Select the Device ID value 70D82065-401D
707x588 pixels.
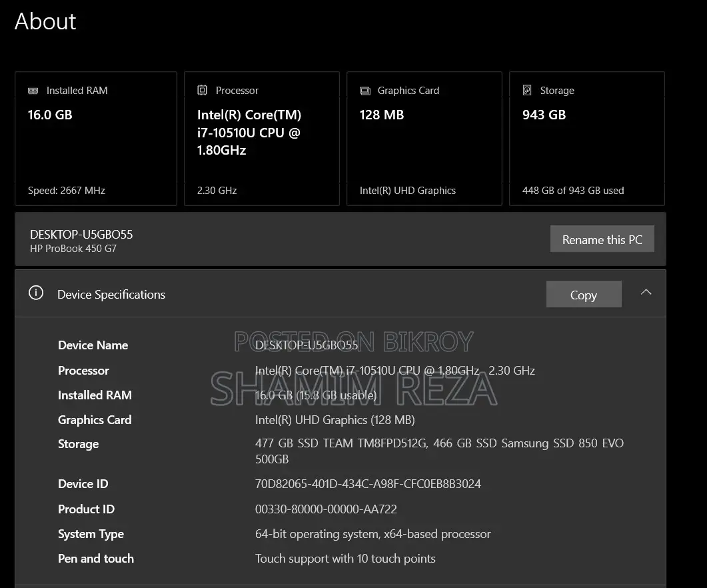click(368, 484)
